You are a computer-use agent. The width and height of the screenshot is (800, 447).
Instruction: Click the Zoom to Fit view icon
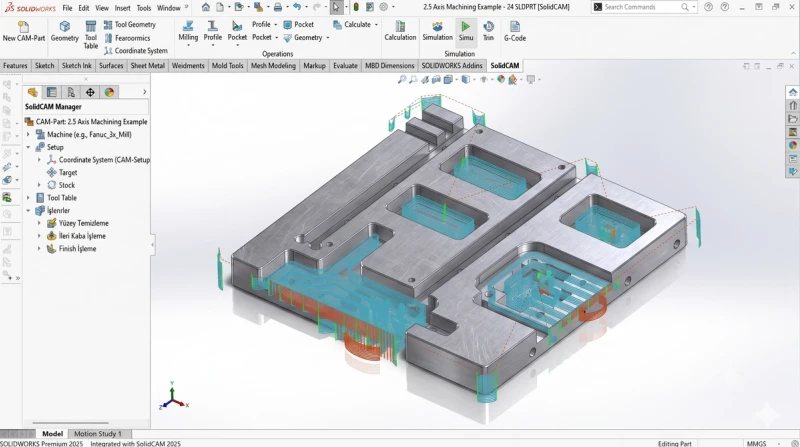402,79
